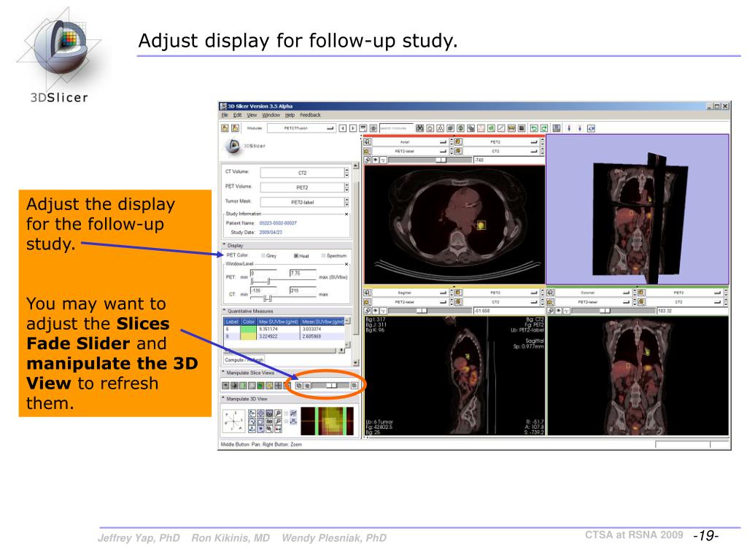The height and width of the screenshot is (560, 747).
Task: Collapse the Study Information frame
Action: click(347, 214)
